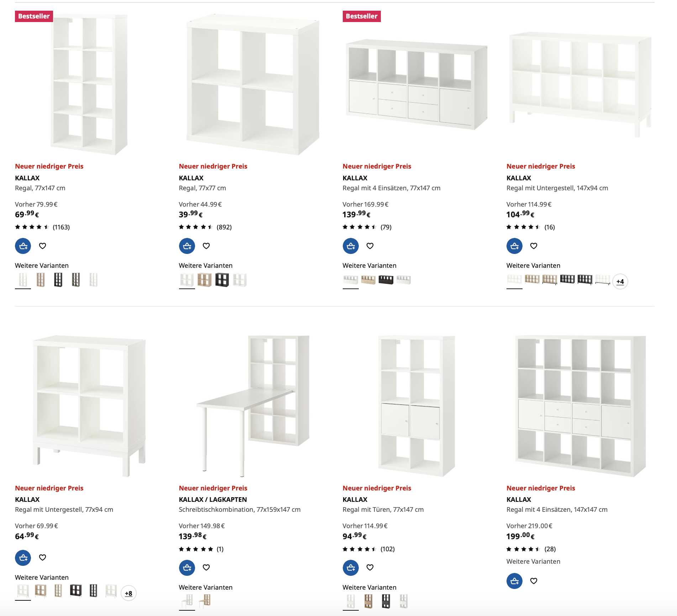This screenshot has height=616, width=677.
Task: Add Regal mit Türen 77x147 to cart
Action: click(x=351, y=567)
